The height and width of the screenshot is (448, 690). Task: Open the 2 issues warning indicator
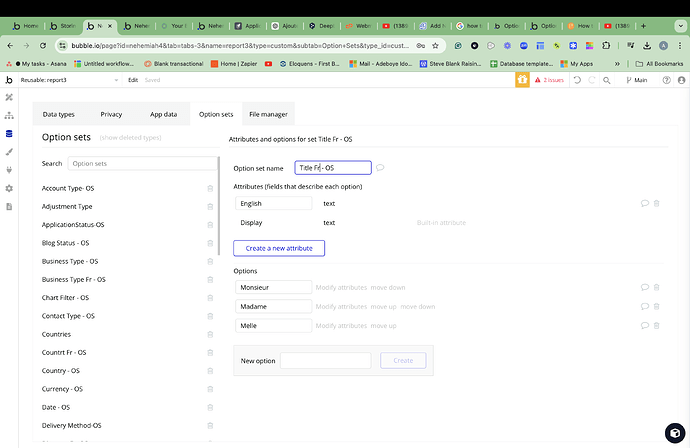pos(549,80)
